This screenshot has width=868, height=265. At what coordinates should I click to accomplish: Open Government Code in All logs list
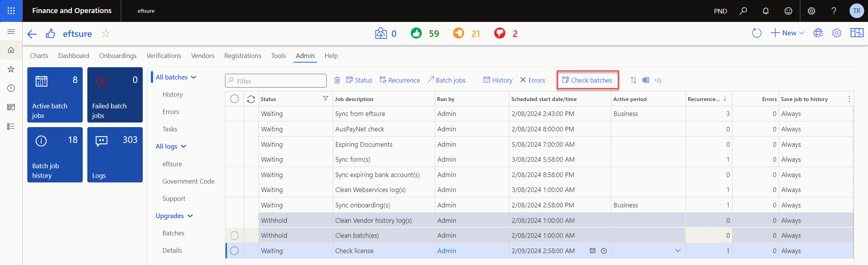click(188, 181)
